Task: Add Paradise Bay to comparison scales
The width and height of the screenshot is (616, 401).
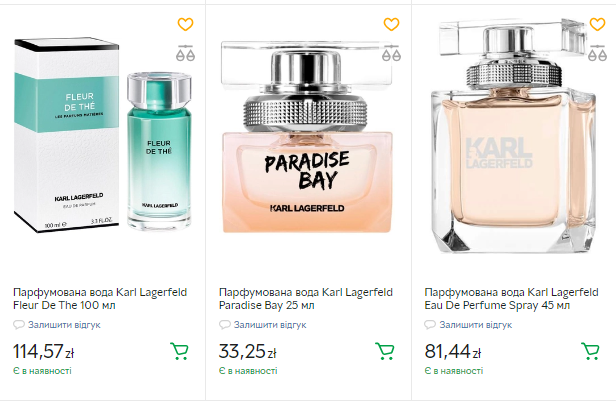Action: [x=392, y=53]
